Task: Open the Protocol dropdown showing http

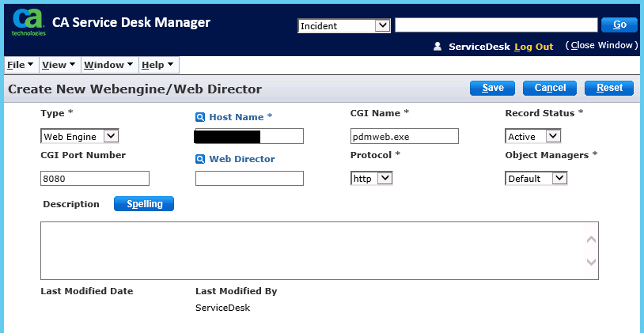Action: pos(372,179)
